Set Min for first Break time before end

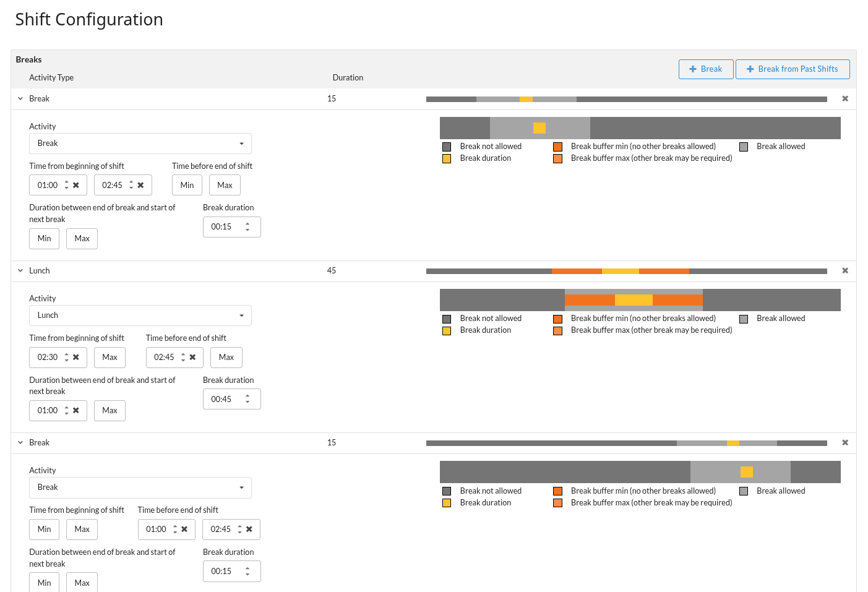click(187, 186)
